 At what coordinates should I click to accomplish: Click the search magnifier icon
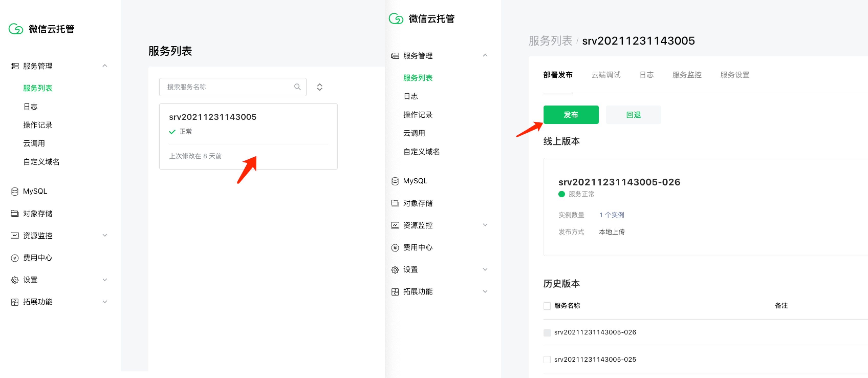(x=297, y=87)
